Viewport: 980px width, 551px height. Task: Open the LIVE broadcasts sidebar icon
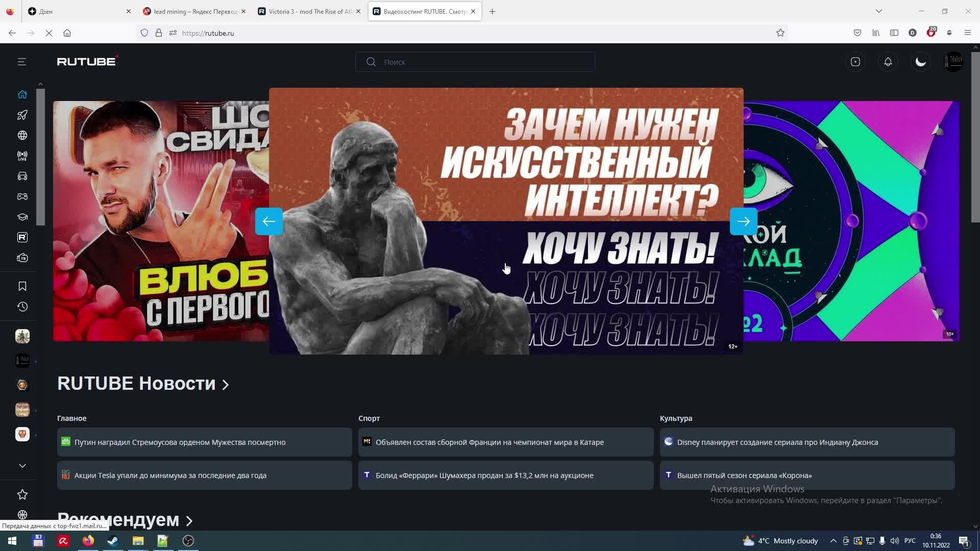coord(22,156)
